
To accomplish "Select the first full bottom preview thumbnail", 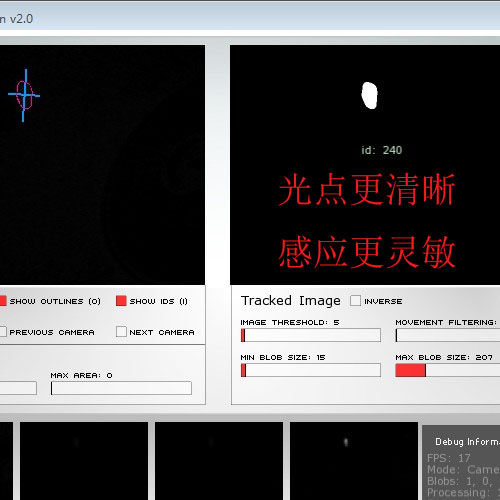I will point(84,461).
